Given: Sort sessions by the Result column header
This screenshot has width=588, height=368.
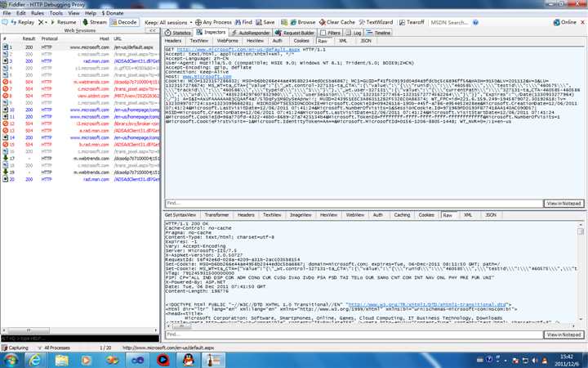Looking at the screenshot, I should [29, 38].
